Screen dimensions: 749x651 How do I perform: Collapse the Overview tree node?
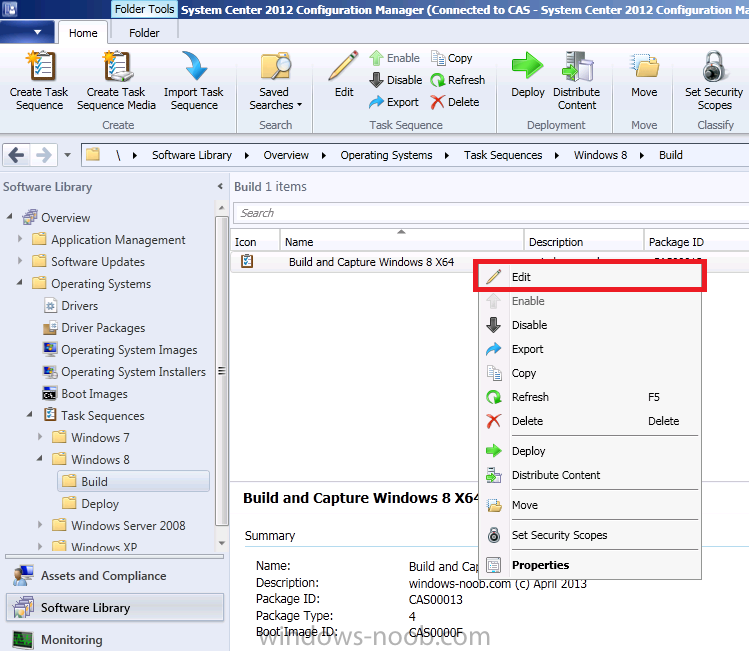pos(10,216)
